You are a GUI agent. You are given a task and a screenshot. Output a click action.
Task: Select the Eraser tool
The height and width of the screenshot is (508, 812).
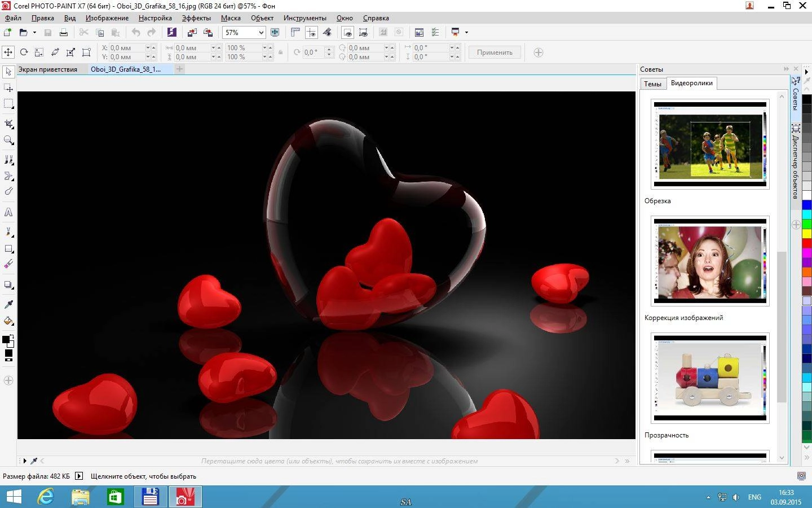[8, 264]
